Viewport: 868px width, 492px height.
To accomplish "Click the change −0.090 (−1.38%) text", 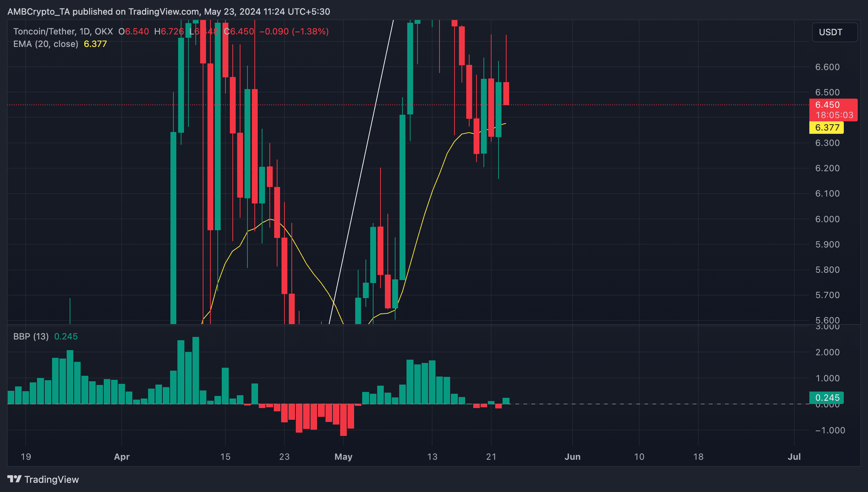I will pyautogui.click(x=294, y=32).
